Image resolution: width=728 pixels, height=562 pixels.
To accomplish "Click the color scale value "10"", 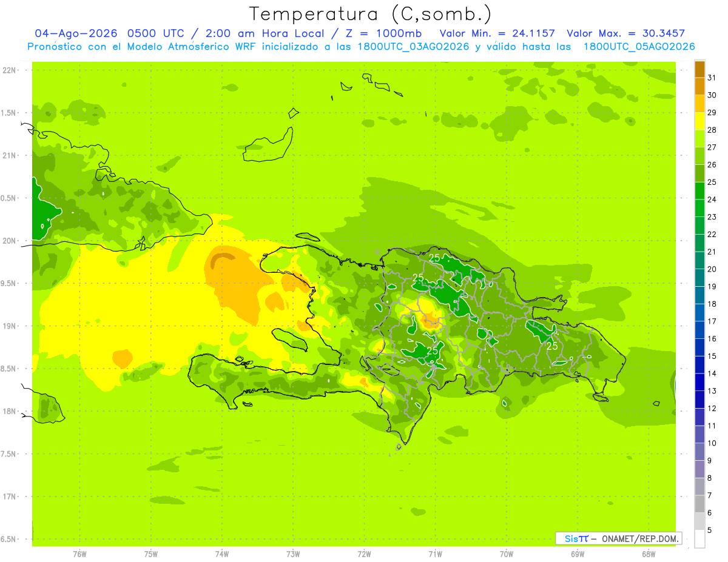I will pyautogui.click(x=712, y=443).
